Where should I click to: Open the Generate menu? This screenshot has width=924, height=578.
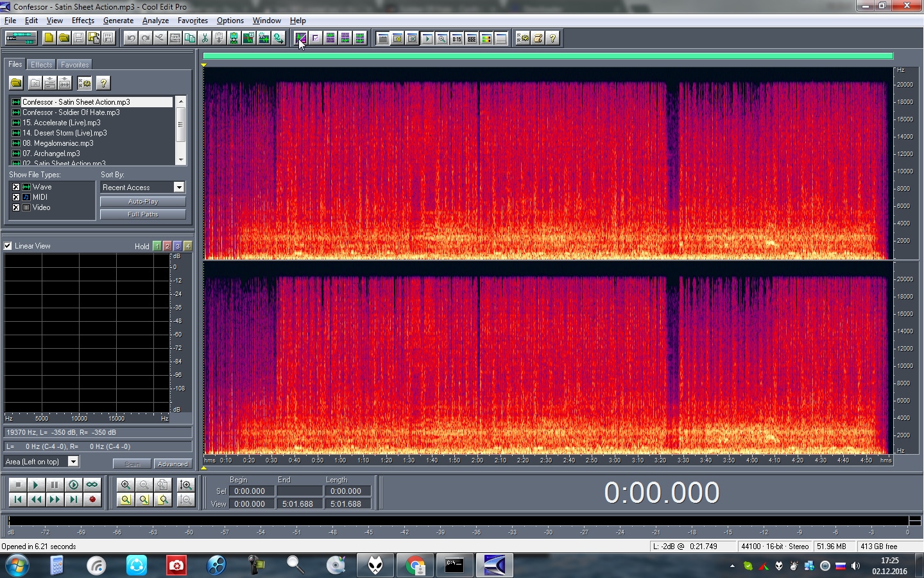118,21
